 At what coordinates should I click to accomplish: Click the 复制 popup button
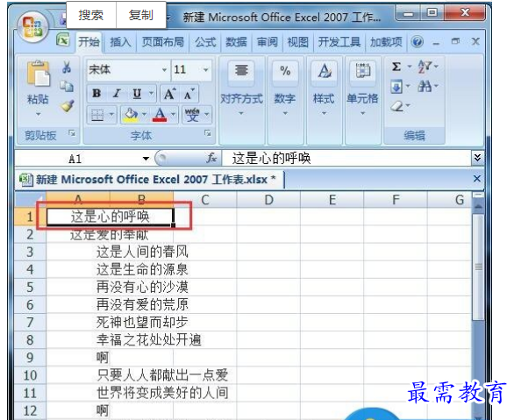click(x=141, y=15)
